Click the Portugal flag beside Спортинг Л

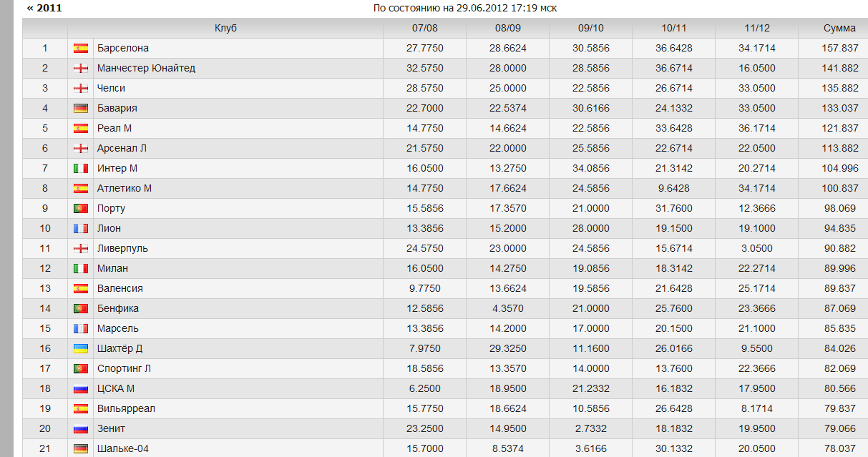(x=81, y=369)
